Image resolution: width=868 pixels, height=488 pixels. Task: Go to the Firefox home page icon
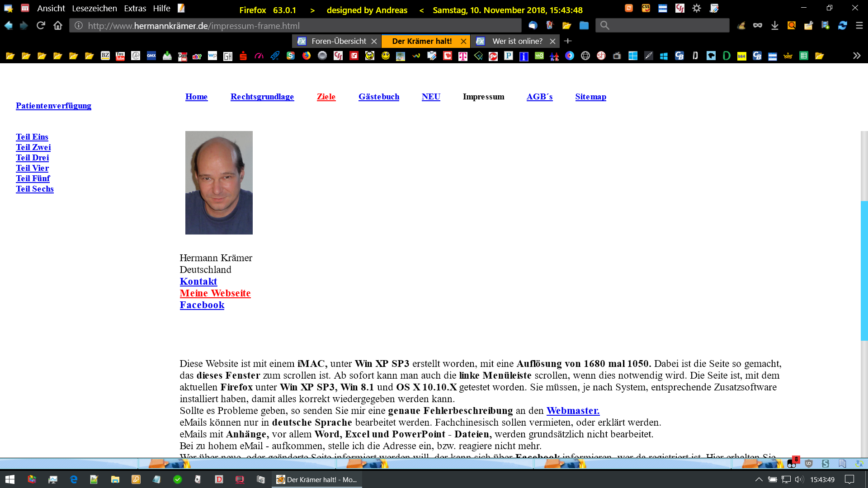point(58,26)
